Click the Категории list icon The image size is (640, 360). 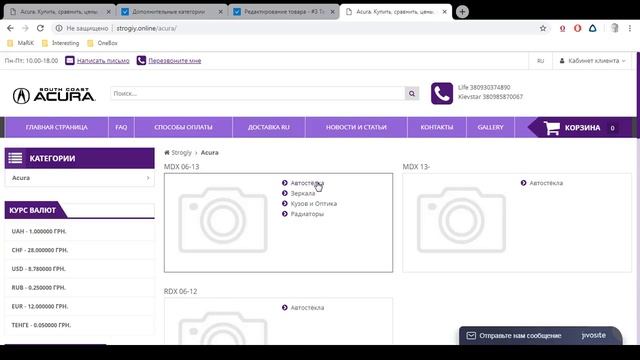click(x=16, y=158)
